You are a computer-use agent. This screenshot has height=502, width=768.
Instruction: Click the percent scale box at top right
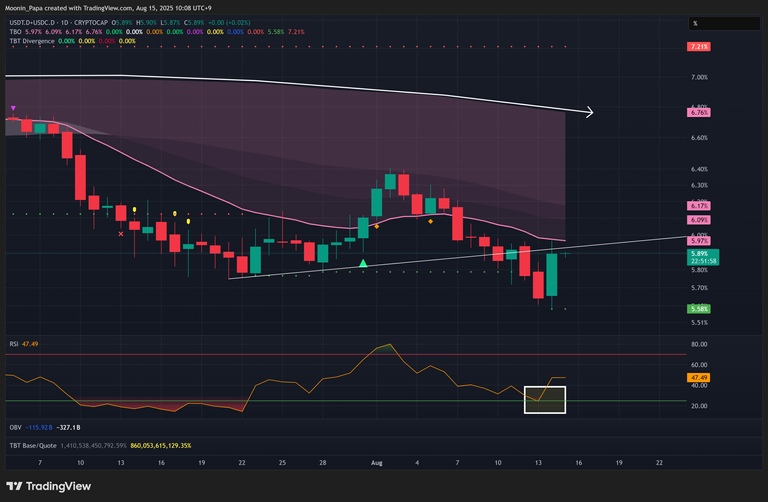(724, 24)
